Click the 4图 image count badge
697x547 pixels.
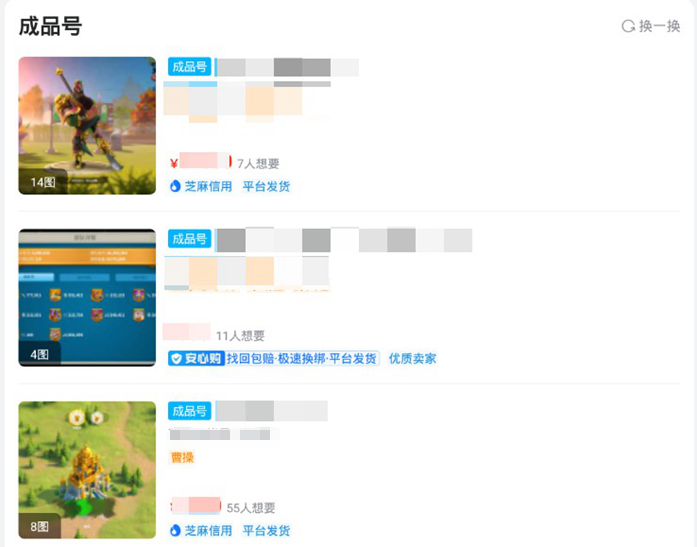point(39,354)
